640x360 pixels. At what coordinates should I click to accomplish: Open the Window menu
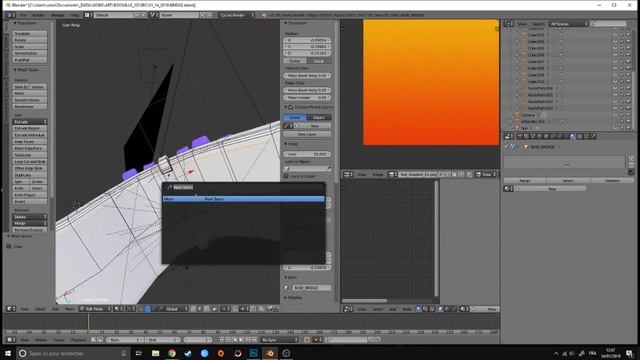[x=58, y=15]
